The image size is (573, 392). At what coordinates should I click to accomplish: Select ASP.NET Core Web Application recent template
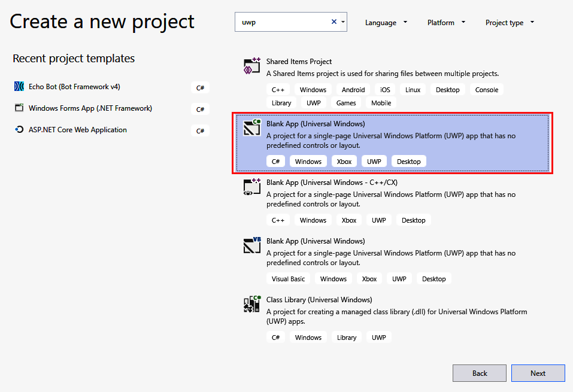pyautogui.click(x=77, y=130)
